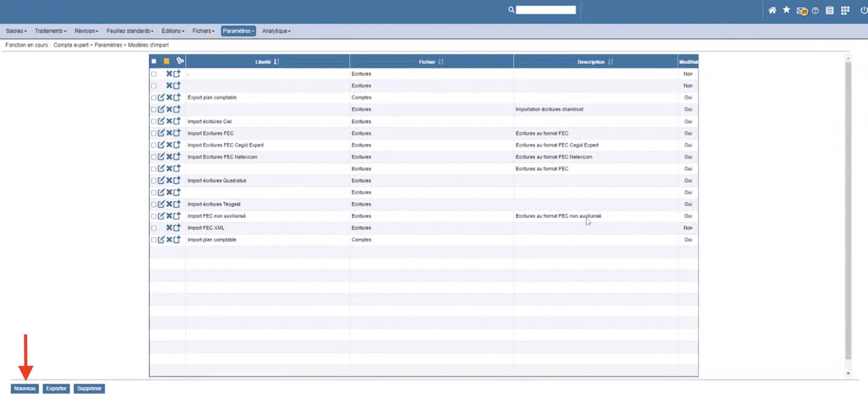Click the orange square in table header
The height and width of the screenshot is (394, 868).
(x=166, y=61)
